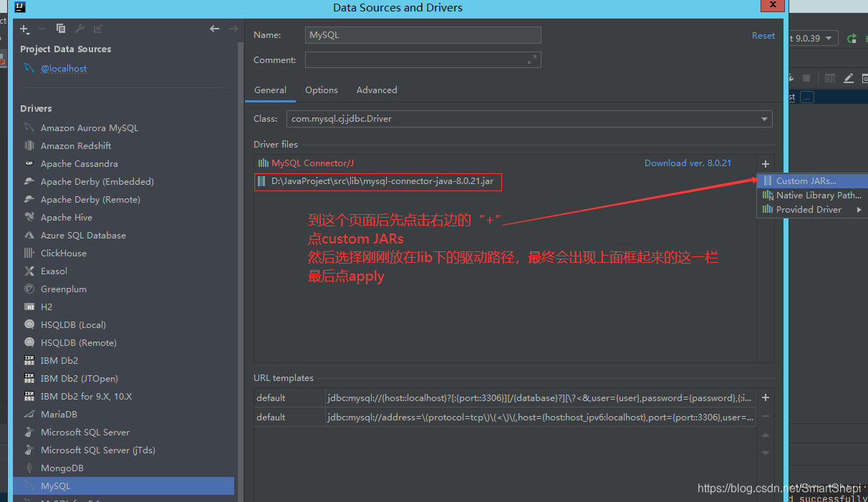The width and height of the screenshot is (868, 502).
Task: Click the Reset link
Action: 763,35
